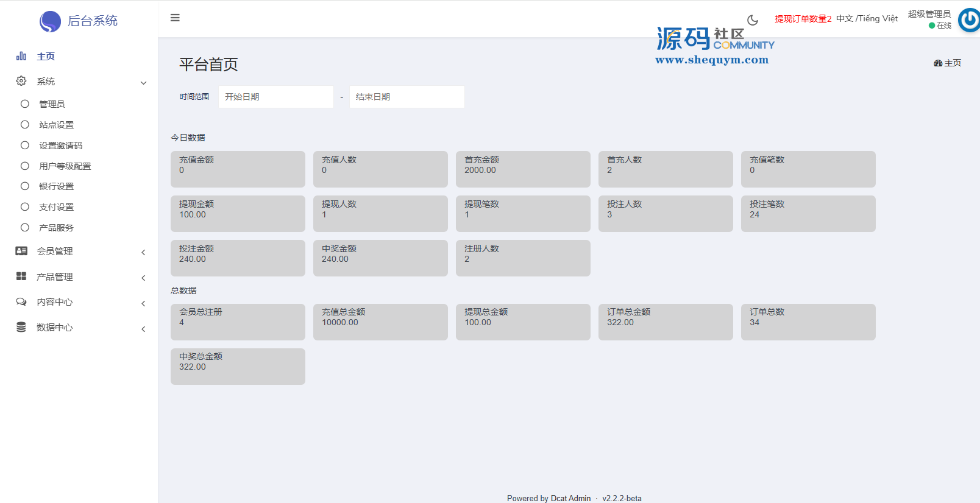Click the ID card icon for 会员管理
The image size is (980, 503).
point(21,251)
